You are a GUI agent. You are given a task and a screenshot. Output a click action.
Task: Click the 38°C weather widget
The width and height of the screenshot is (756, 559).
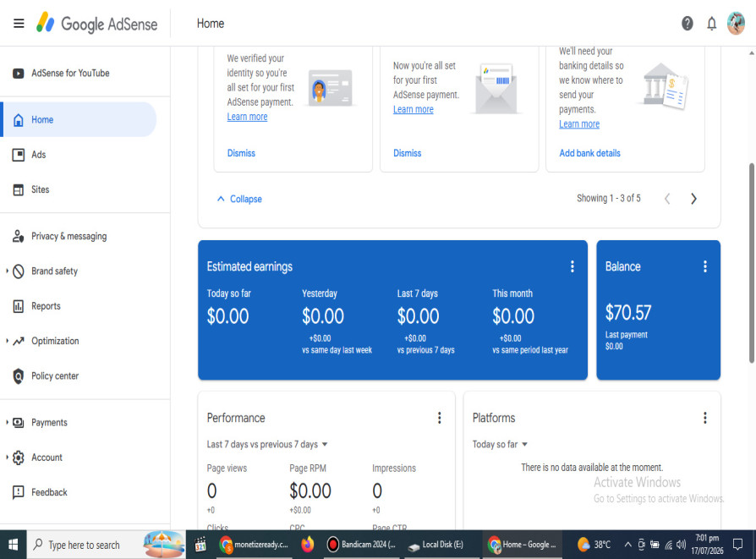(x=594, y=545)
